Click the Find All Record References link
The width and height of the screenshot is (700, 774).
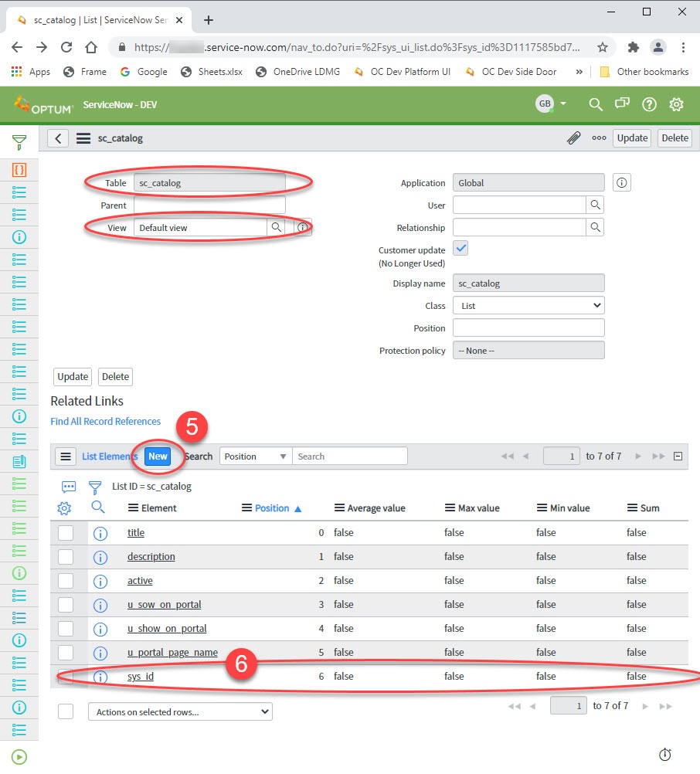point(106,421)
